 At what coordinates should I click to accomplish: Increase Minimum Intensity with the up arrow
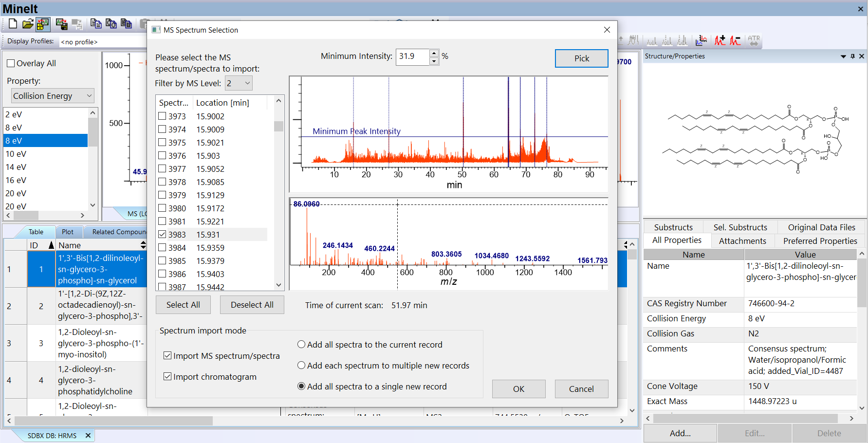[x=434, y=53]
